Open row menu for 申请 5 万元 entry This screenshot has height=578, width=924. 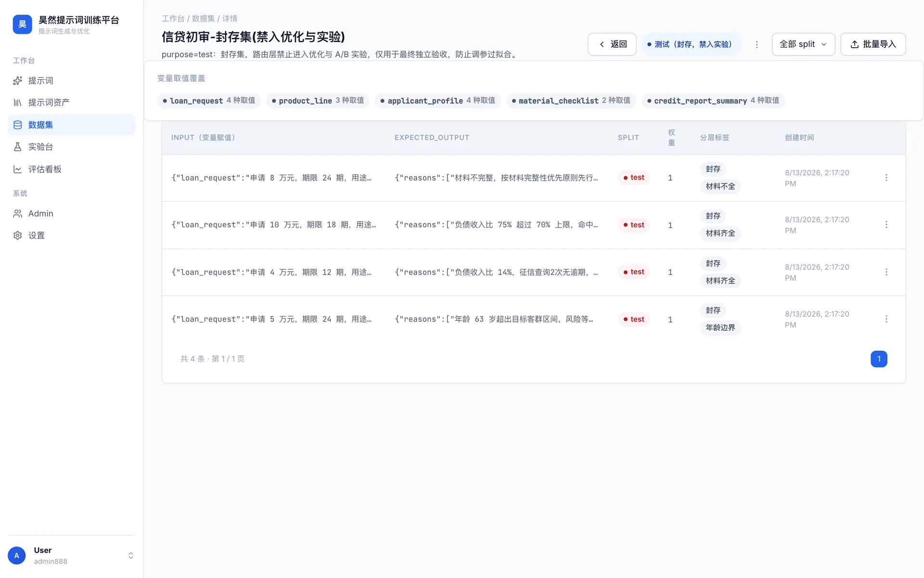point(886,319)
